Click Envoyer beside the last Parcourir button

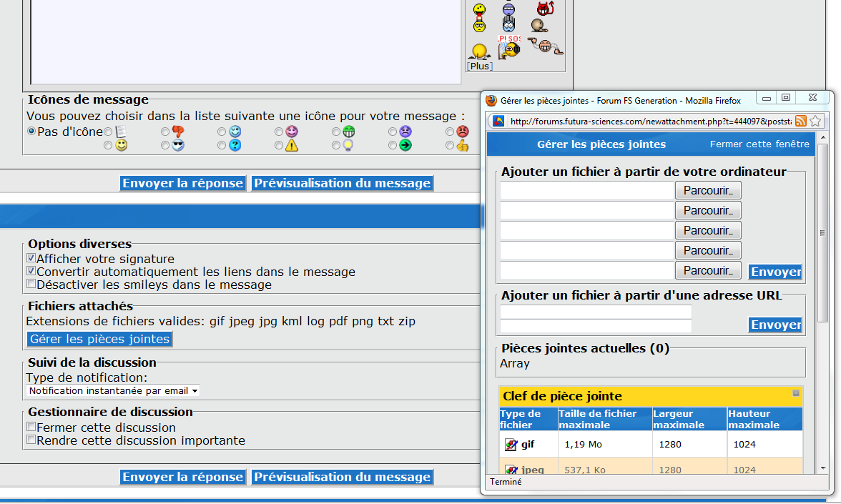(x=775, y=272)
